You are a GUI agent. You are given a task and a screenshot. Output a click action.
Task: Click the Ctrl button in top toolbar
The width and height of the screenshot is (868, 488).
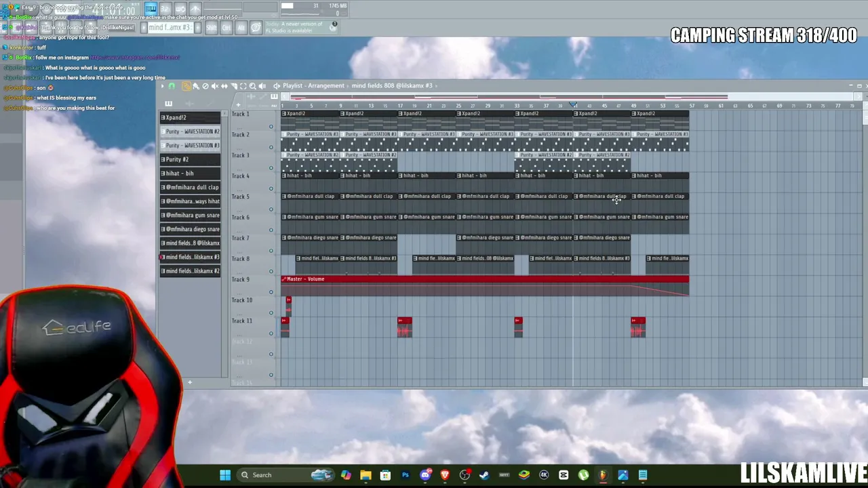click(x=226, y=28)
